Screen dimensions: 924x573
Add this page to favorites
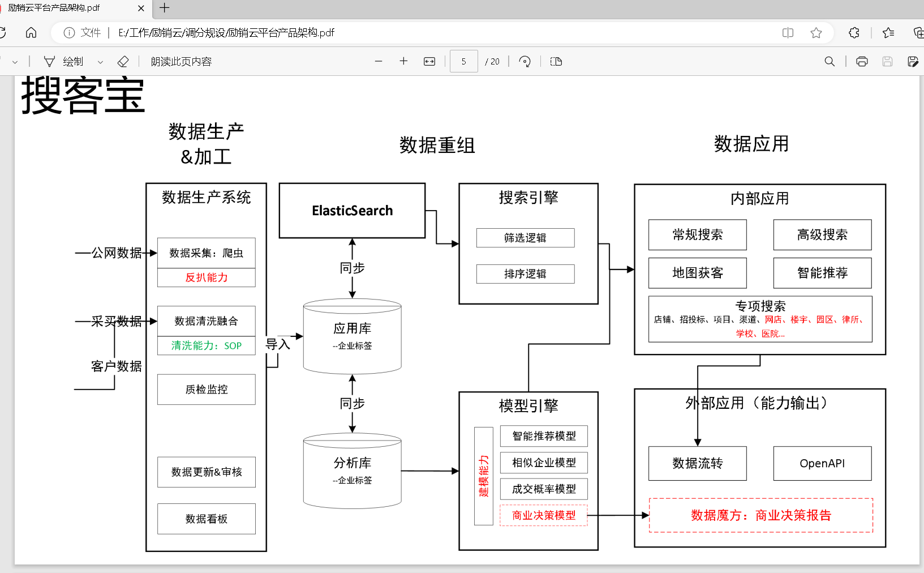[x=816, y=33]
